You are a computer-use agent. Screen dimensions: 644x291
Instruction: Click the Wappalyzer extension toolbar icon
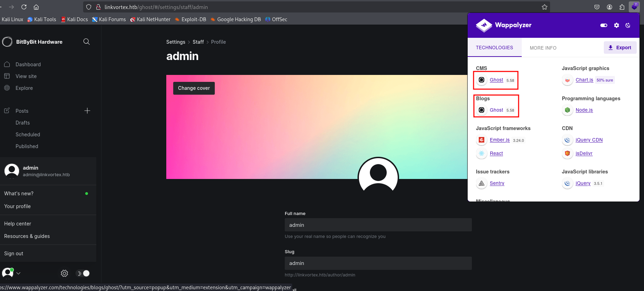(634, 7)
